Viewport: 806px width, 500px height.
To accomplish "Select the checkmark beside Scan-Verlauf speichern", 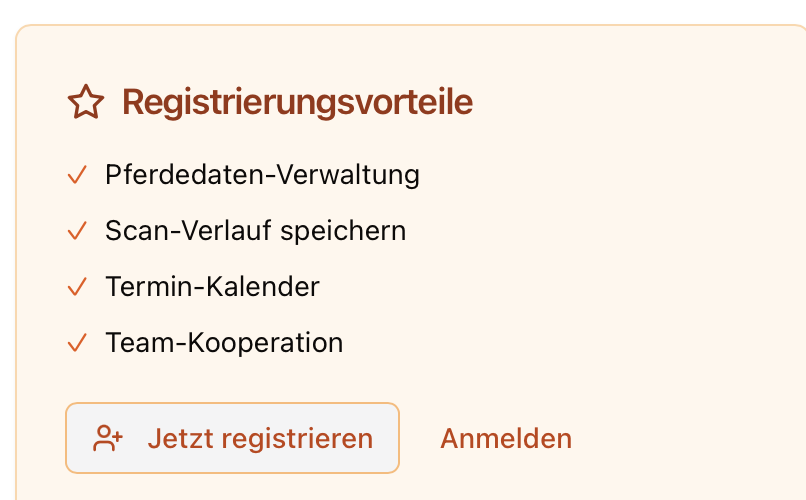I will pos(78,232).
